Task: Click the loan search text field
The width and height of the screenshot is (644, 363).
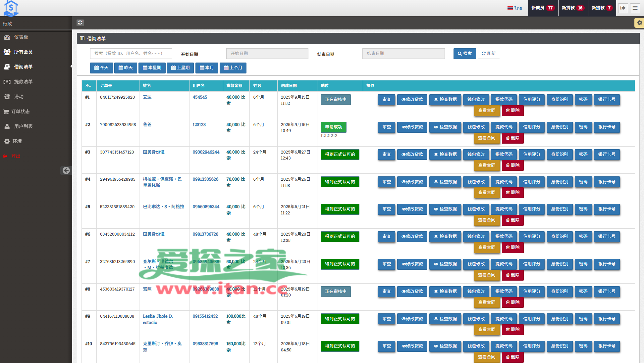Action: point(131,54)
